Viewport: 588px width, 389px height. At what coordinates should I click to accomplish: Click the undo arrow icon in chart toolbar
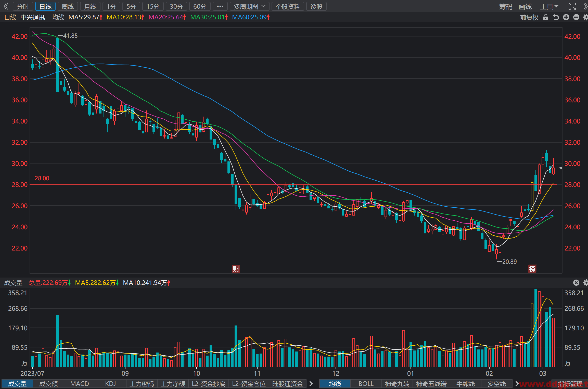[556, 17]
